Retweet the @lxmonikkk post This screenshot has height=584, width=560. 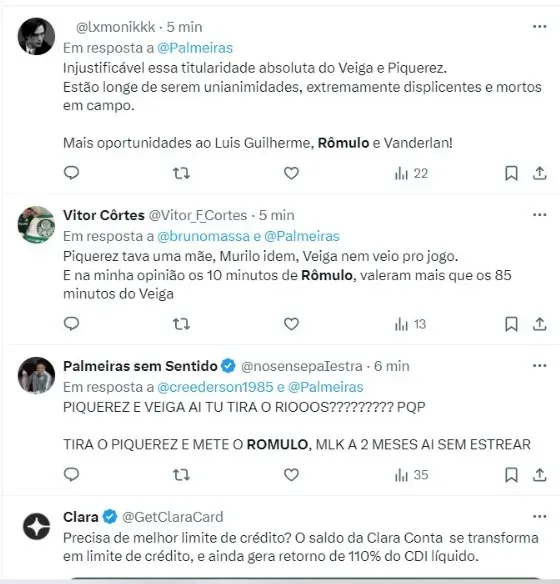pyautogui.click(x=181, y=173)
